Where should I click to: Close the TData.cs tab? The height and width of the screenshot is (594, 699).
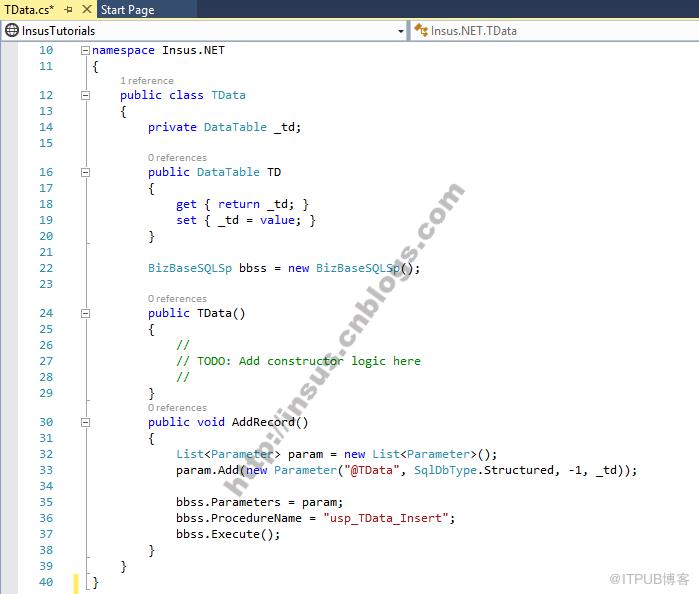[87, 9]
